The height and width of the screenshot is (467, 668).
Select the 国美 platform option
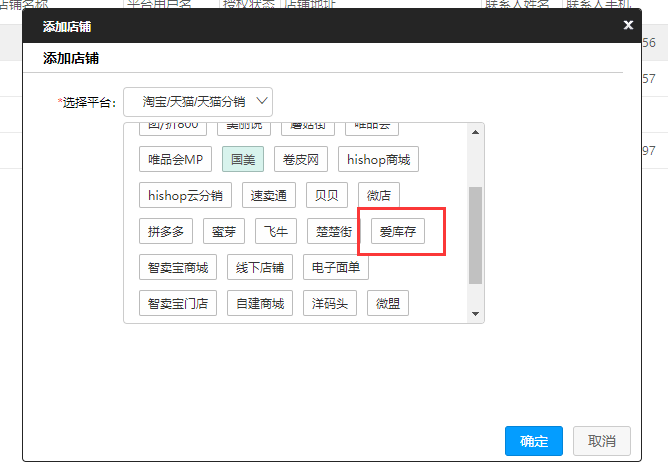coord(243,159)
